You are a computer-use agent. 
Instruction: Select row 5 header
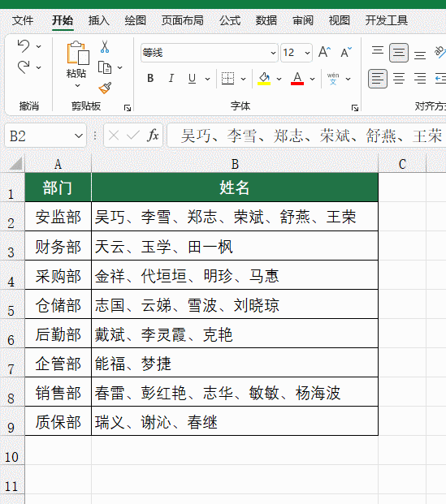click(x=12, y=304)
